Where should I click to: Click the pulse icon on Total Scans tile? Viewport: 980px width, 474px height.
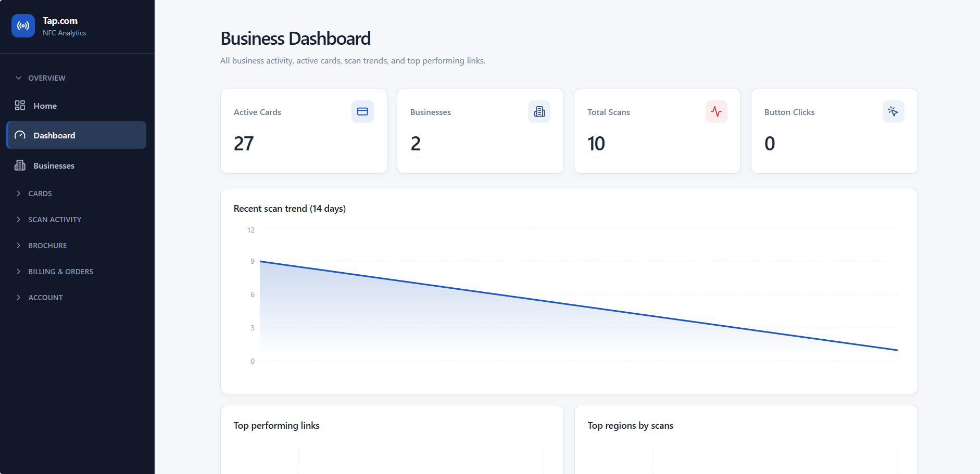coord(716,112)
